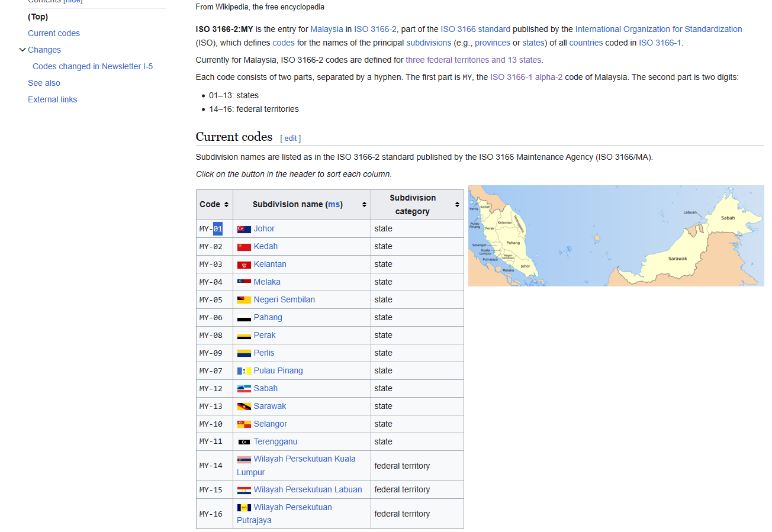This screenshot has height=532, width=772.
Task: Open External links in contents sidebar
Action: (52, 99)
